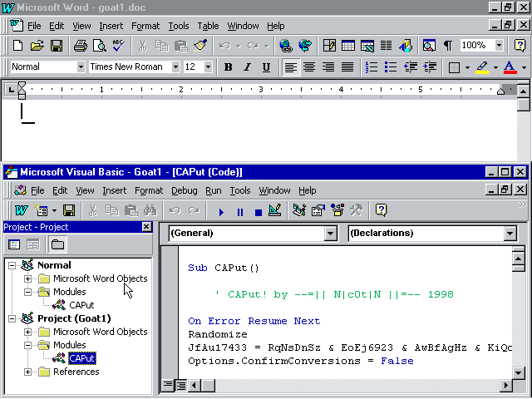Click the Insert Excel Worksheet icon
Viewport: 532px width, 399px height.
(x=367, y=46)
